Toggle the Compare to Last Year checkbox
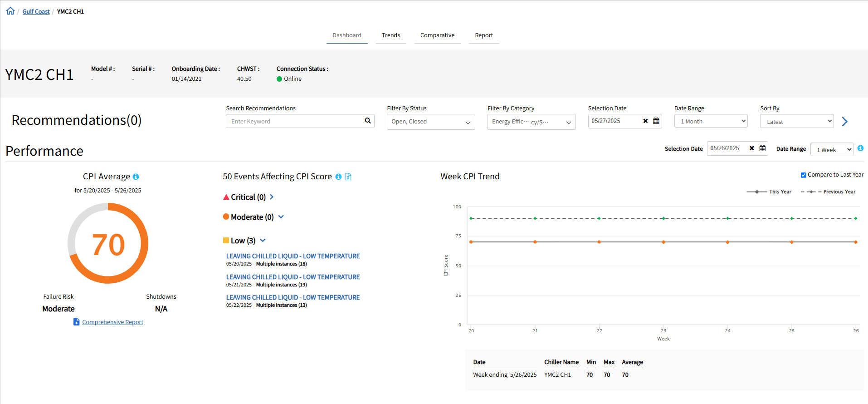Screen dimensions: 868x404 click(x=803, y=175)
